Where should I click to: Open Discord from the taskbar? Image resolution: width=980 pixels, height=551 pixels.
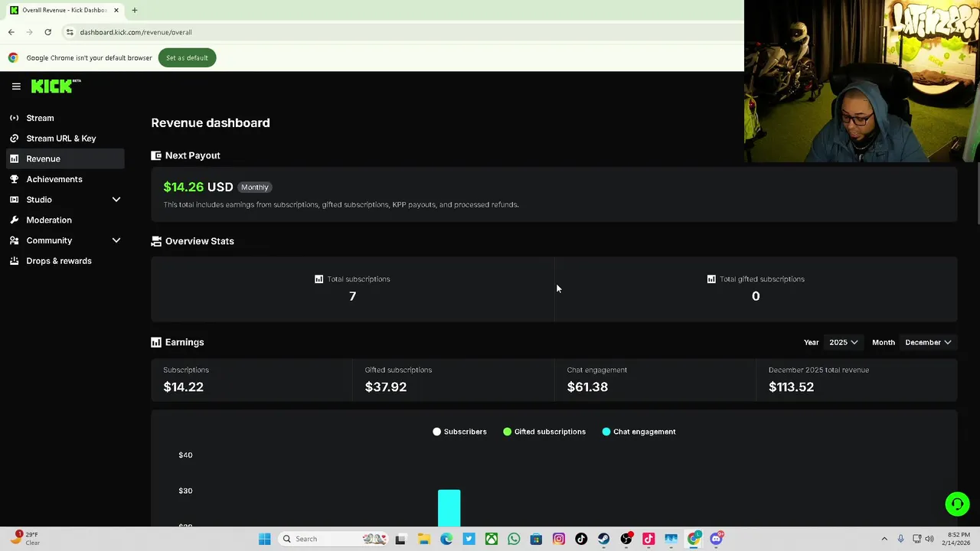pyautogui.click(x=717, y=539)
